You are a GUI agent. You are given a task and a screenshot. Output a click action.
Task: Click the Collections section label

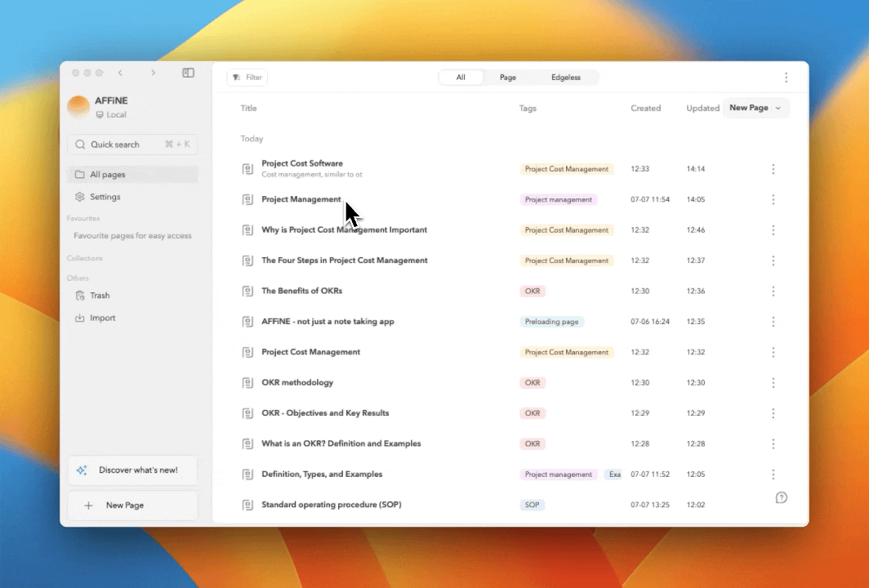[85, 258]
